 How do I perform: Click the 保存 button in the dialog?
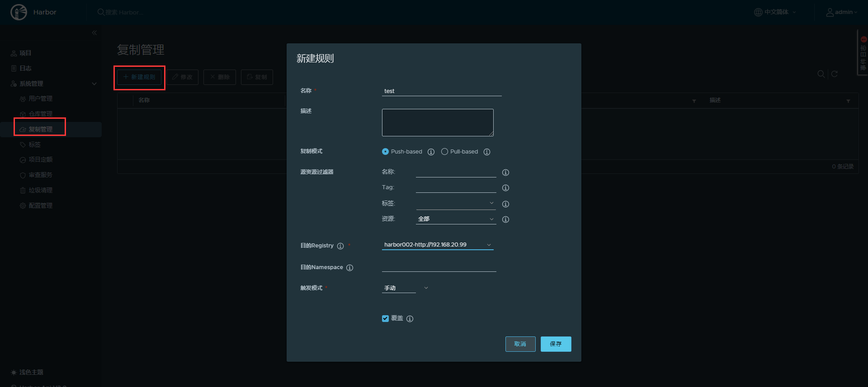556,344
